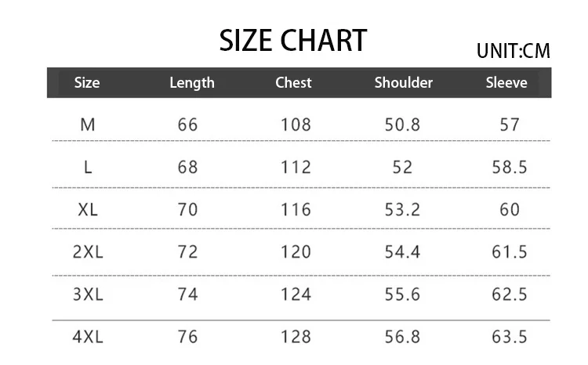Click the length value 70
Image resolution: width=588 pixels, height=365 pixels.
click(x=188, y=209)
